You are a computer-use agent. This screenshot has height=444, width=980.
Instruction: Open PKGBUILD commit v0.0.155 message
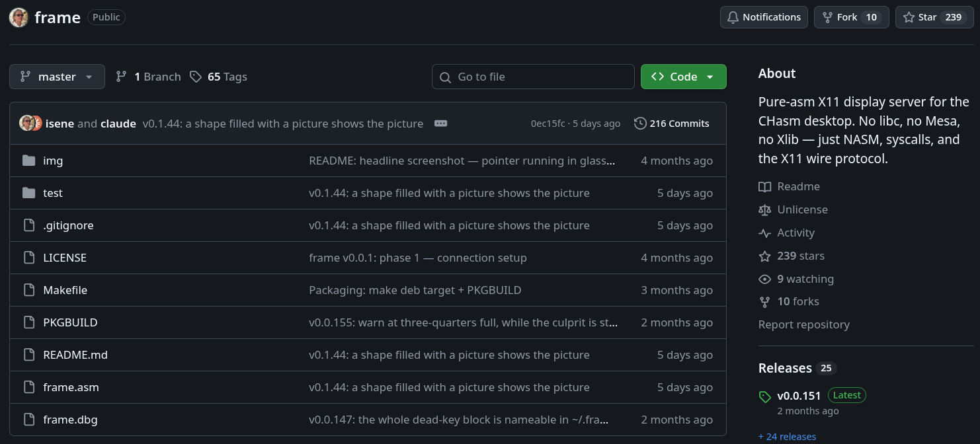point(464,322)
